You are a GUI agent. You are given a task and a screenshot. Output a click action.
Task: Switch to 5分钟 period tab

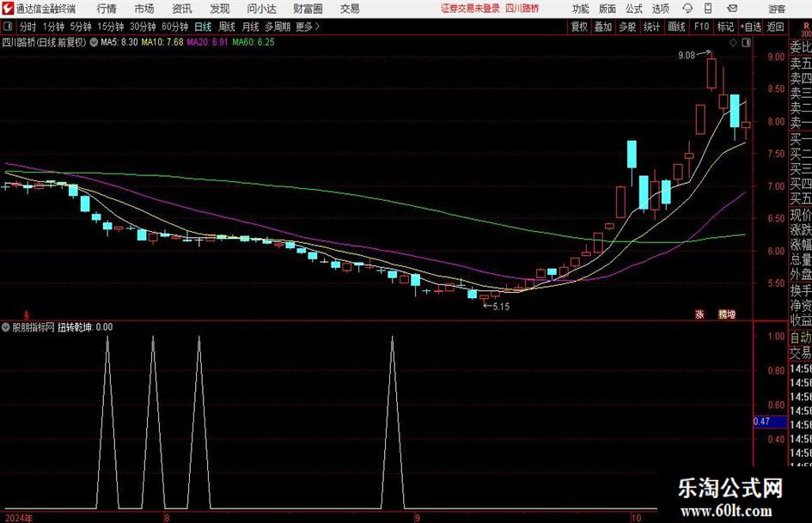tap(80, 27)
